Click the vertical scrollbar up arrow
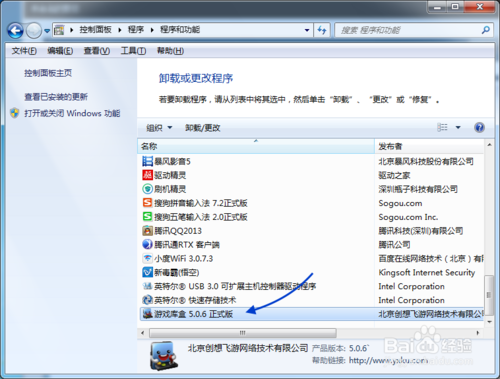 click(x=489, y=145)
